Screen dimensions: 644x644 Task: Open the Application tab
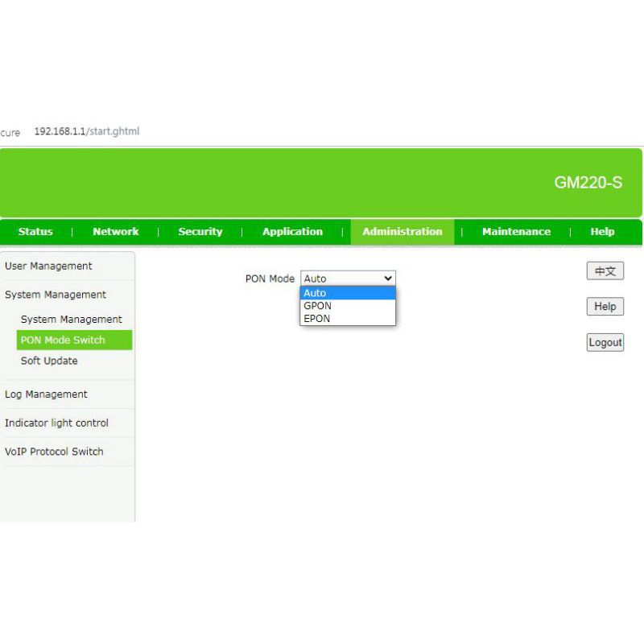tap(292, 232)
